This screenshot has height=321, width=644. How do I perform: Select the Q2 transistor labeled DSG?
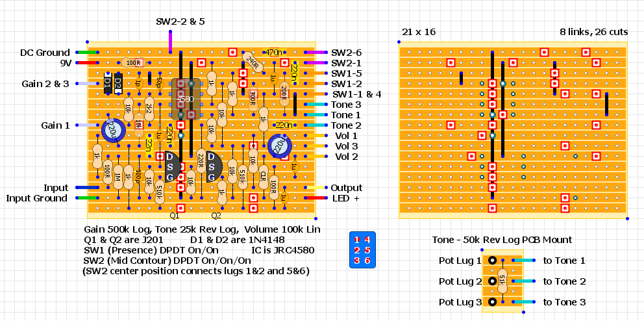pos(212,167)
